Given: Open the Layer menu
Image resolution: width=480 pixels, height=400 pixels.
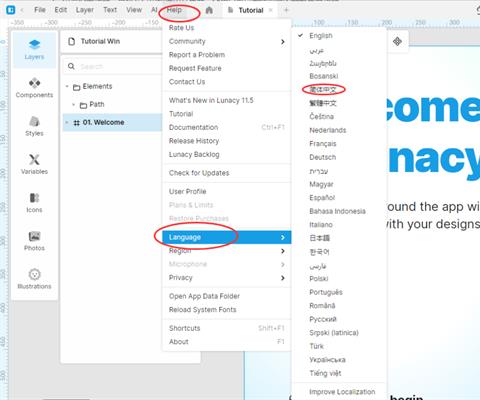Looking at the screenshot, I should click(85, 10).
